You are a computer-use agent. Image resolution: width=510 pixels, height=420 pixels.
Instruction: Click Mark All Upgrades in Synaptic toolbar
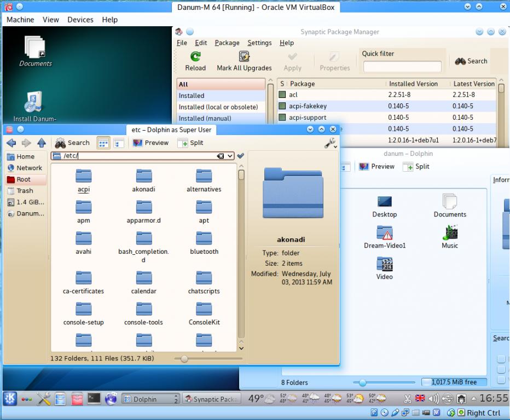pyautogui.click(x=244, y=61)
